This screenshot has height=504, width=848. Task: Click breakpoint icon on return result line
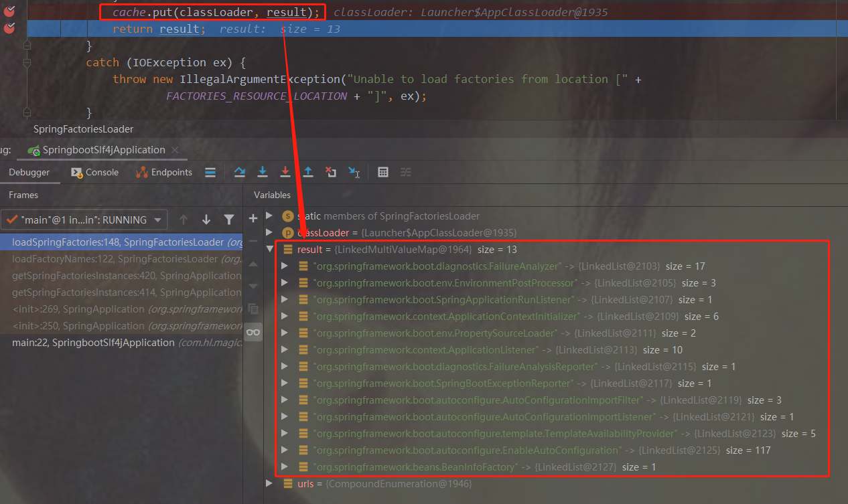click(x=9, y=28)
